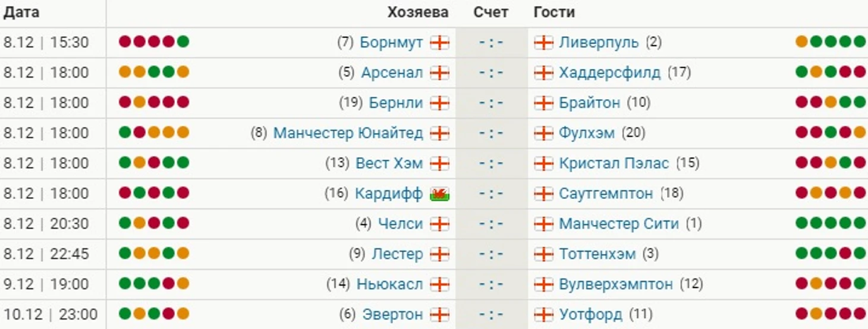Image resolution: width=868 pixels, height=329 pixels.
Task: Click the England flag before Манчестер Сити
Action: (543, 224)
